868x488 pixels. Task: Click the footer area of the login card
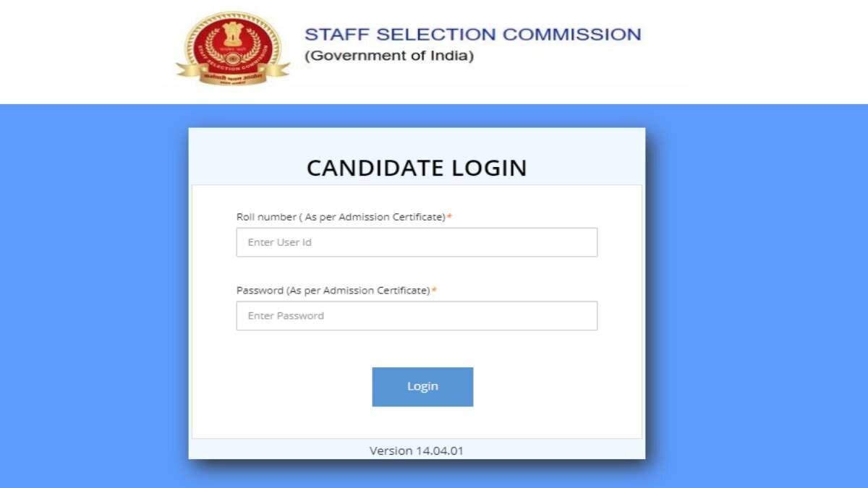[x=417, y=450]
